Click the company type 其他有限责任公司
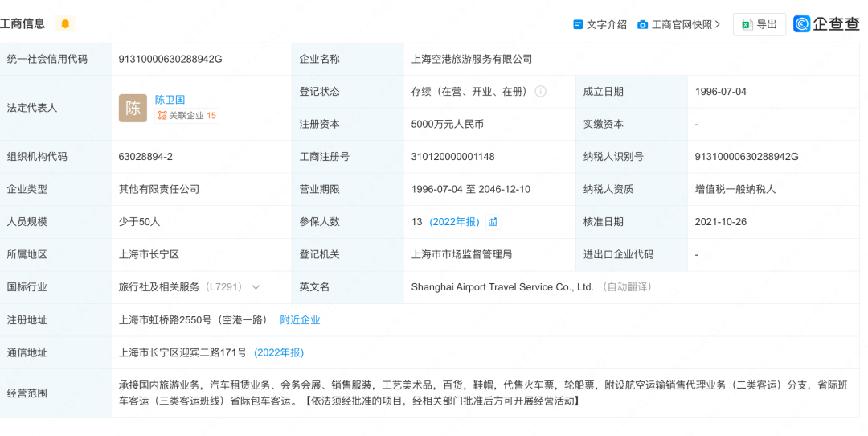Screen dimensions: 868x436 [x=159, y=190]
